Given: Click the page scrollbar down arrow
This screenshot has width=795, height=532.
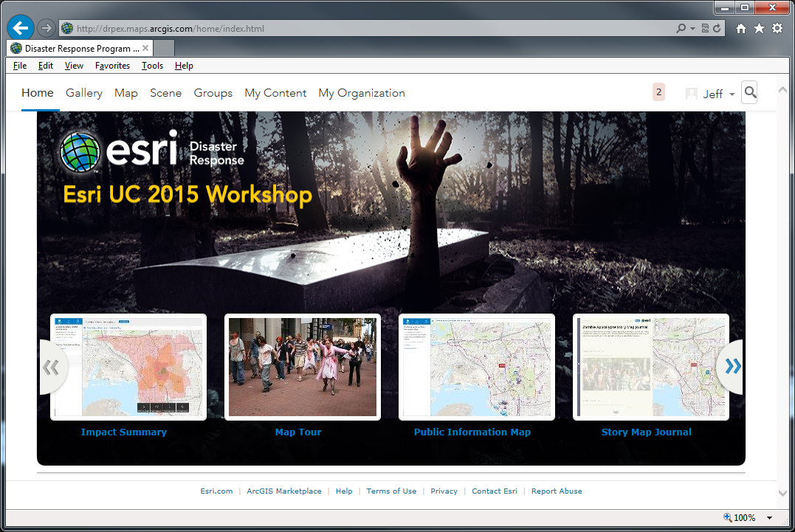Looking at the screenshot, I should pyautogui.click(x=782, y=493).
